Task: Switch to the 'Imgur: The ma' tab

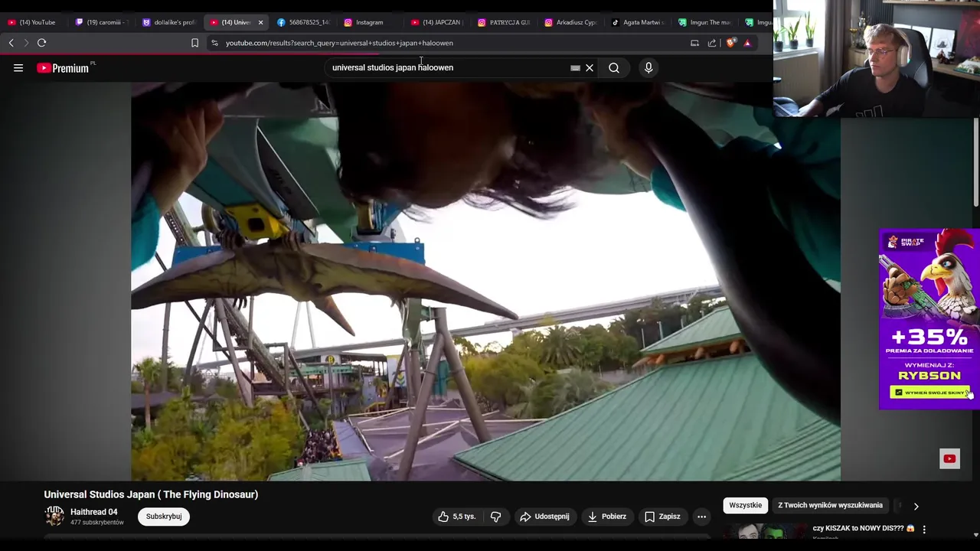Action: pos(705,22)
